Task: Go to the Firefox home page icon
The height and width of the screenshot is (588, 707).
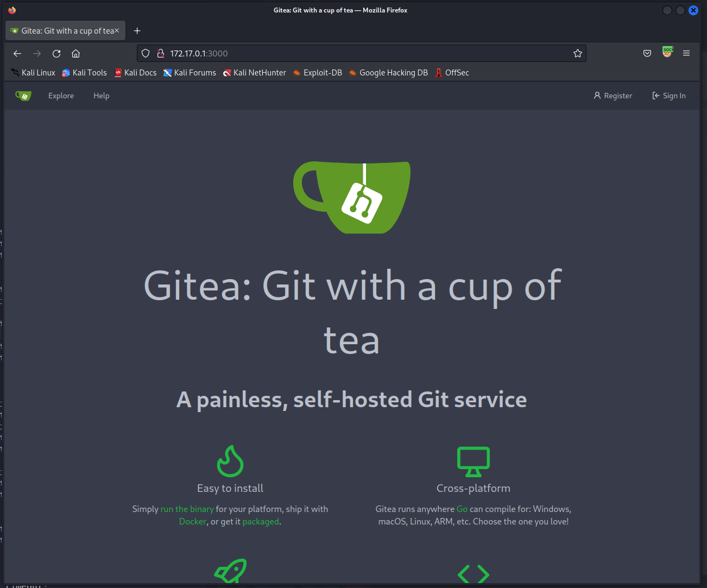Action: click(76, 53)
